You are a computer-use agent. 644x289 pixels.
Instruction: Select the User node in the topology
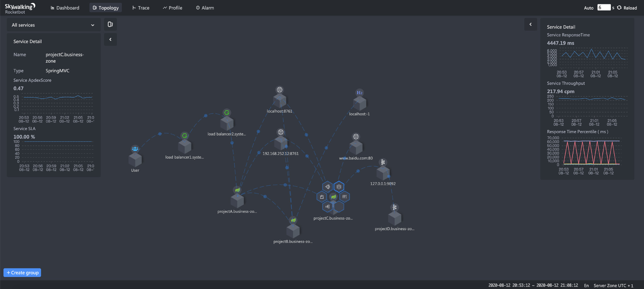click(x=135, y=159)
